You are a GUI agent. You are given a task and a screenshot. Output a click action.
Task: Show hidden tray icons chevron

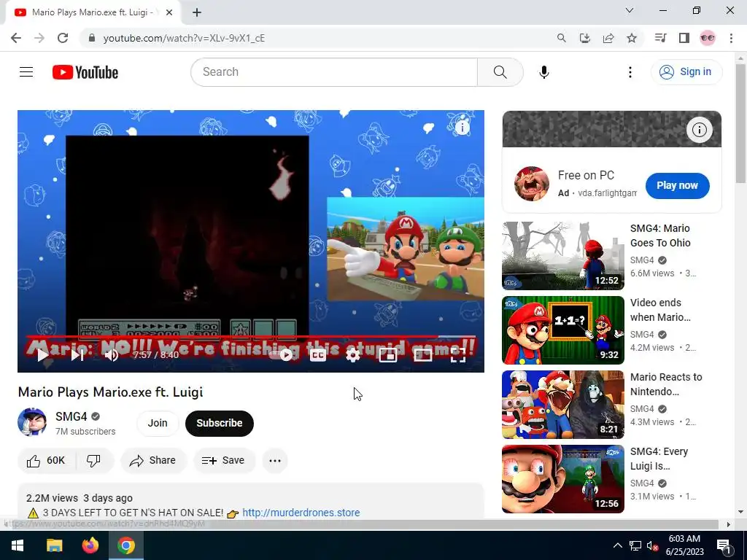pos(617,545)
